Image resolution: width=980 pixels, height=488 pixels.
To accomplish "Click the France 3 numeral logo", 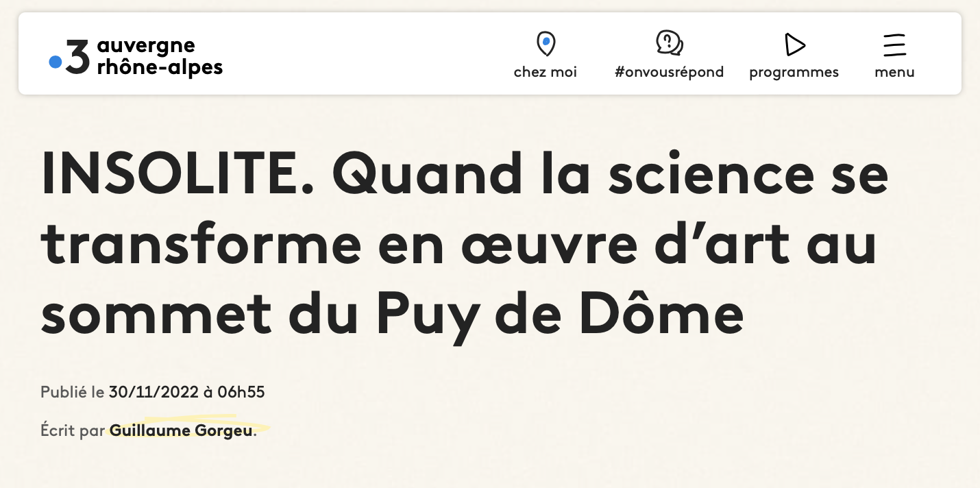I will [77, 58].
